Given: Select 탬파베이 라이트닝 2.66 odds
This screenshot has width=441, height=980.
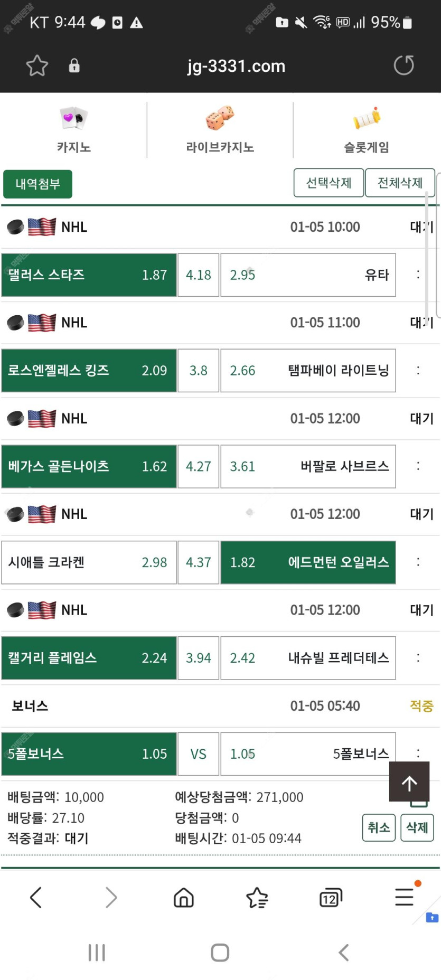Looking at the screenshot, I should click(x=308, y=371).
